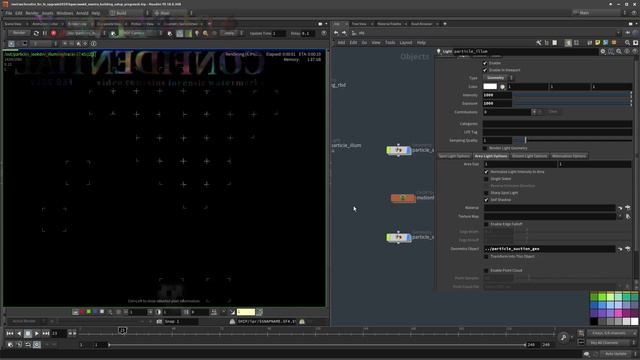Click the render refresh icon
The image size is (640, 360).
tap(36, 33)
